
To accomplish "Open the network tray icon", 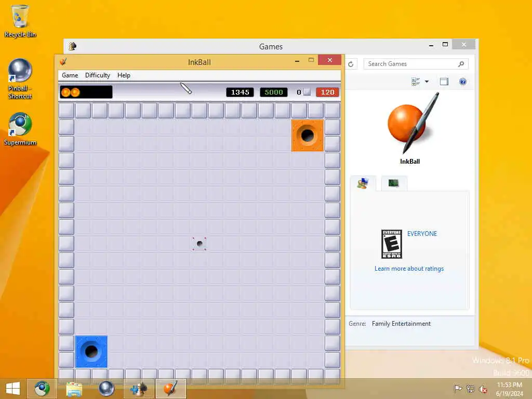I will coord(470,389).
